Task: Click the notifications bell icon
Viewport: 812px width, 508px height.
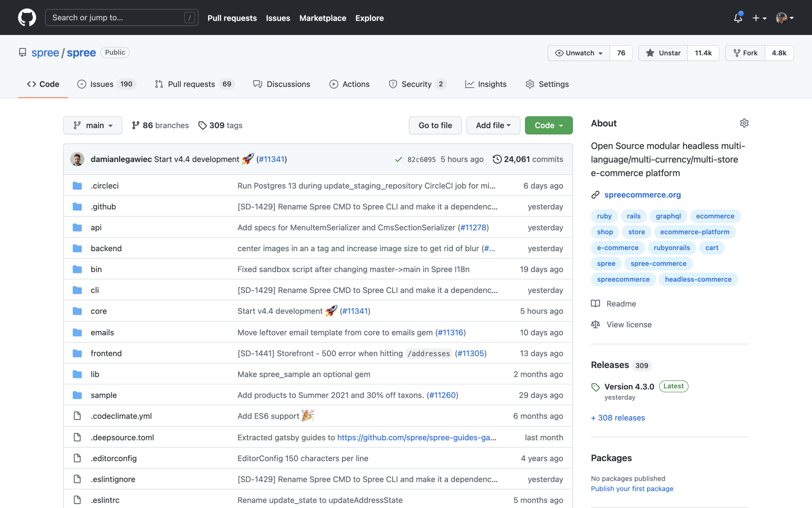Action: (738, 18)
